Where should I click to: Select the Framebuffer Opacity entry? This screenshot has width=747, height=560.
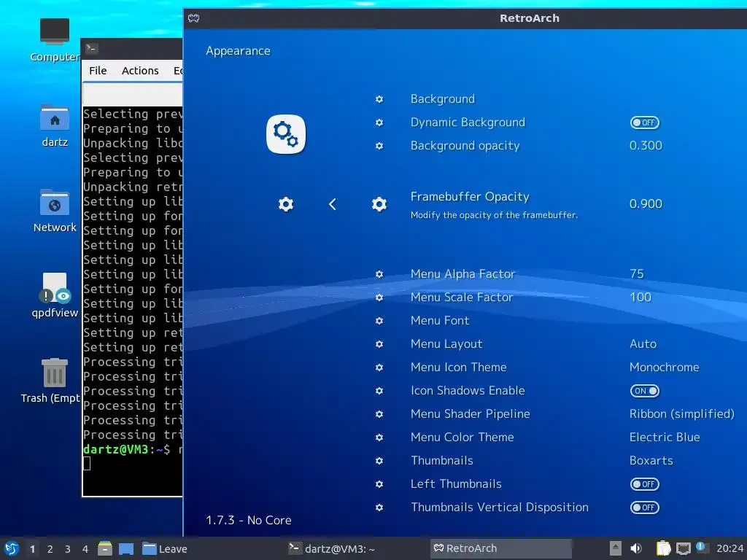click(x=470, y=197)
